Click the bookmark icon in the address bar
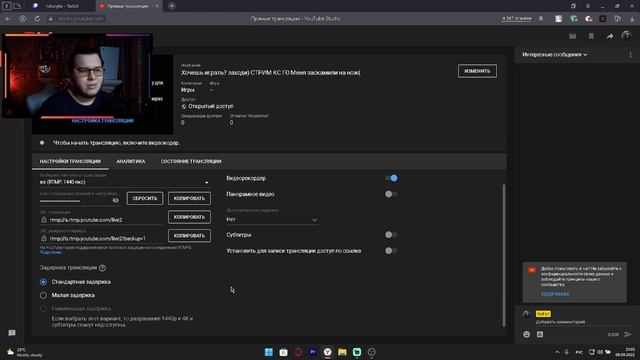The height and width of the screenshot is (360, 640). (541, 19)
